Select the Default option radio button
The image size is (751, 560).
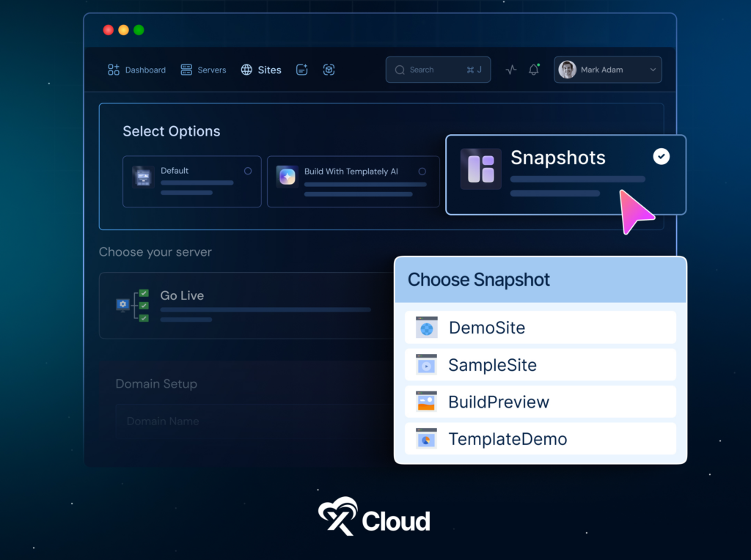(x=248, y=171)
